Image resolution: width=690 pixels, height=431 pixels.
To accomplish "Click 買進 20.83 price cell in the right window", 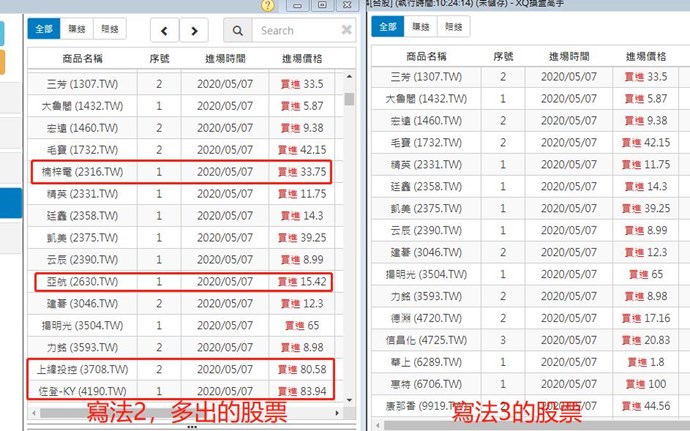I will click(646, 340).
